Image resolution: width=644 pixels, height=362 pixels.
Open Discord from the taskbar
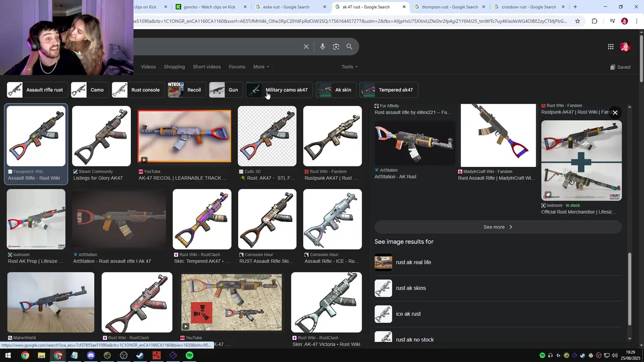pyautogui.click(x=91, y=355)
